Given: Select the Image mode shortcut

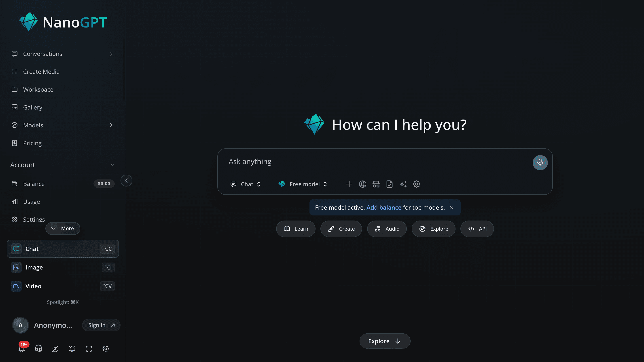Looking at the screenshot, I should click(x=63, y=267).
